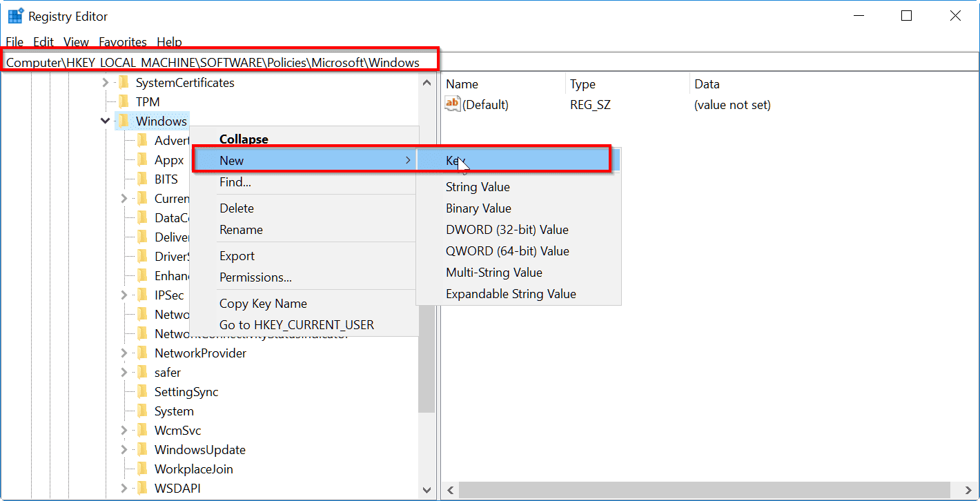Image resolution: width=980 pixels, height=501 pixels.
Task: Choose Copy Key Name in context menu
Action: [304, 304]
